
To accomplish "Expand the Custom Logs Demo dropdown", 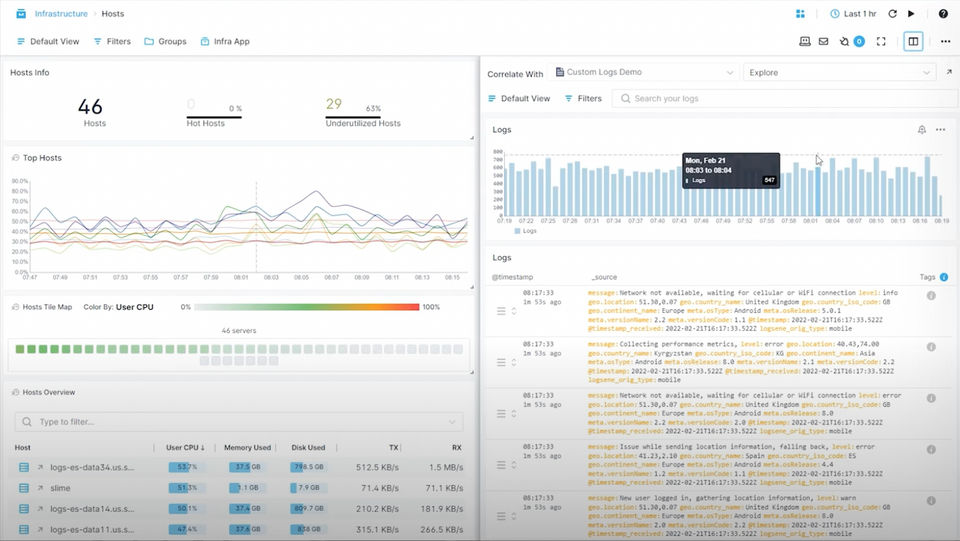I will pyautogui.click(x=643, y=72).
